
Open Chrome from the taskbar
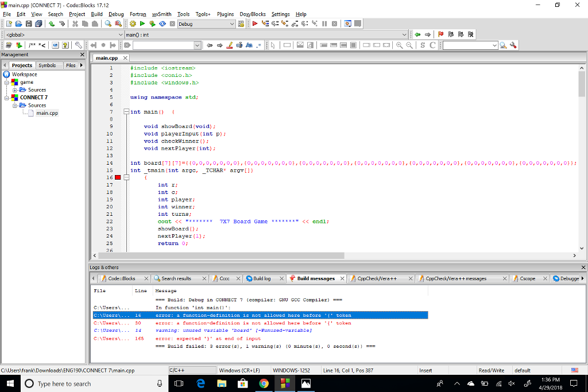[x=264, y=383]
